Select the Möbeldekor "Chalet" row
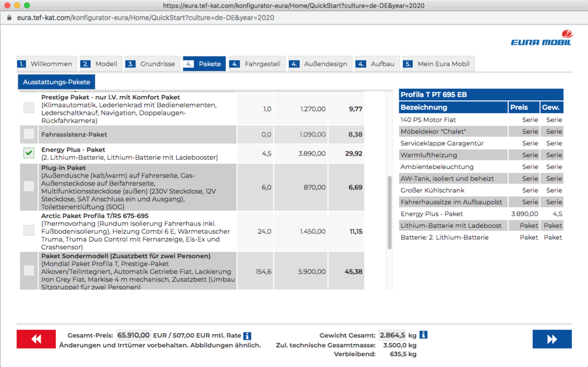The width and height of the screenshot is (588, 367). pyautogui.click(x=481, y=132)
